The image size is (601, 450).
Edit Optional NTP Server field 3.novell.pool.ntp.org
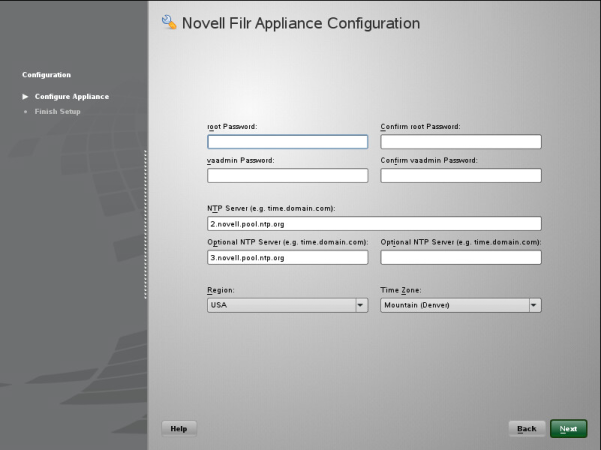click(x=287, y=258)
